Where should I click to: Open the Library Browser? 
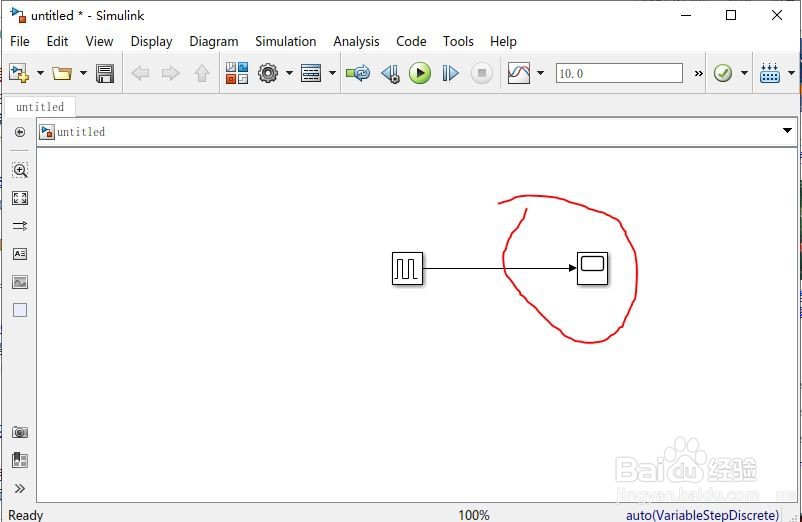(x=237, y=73)
